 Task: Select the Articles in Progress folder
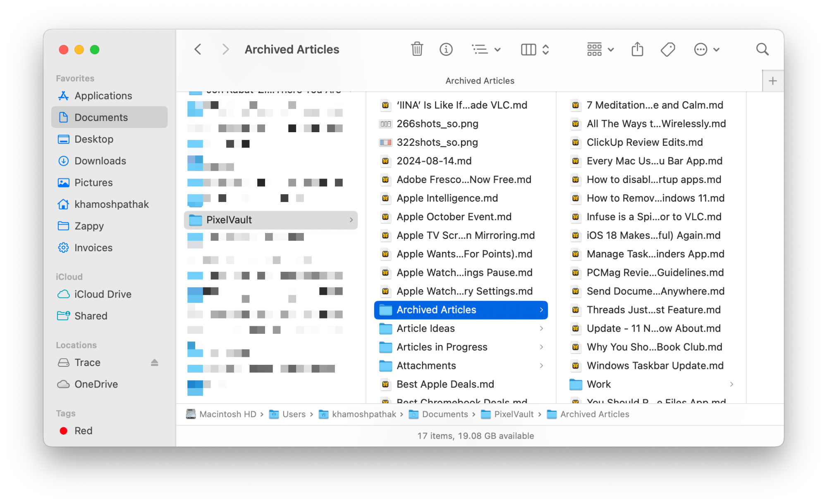461,347
